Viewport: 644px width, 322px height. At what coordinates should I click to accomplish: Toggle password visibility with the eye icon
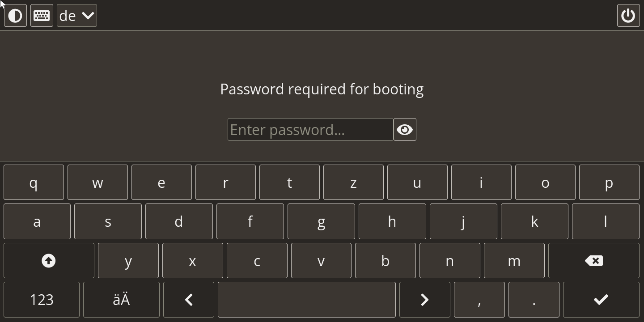pos(404,129)
